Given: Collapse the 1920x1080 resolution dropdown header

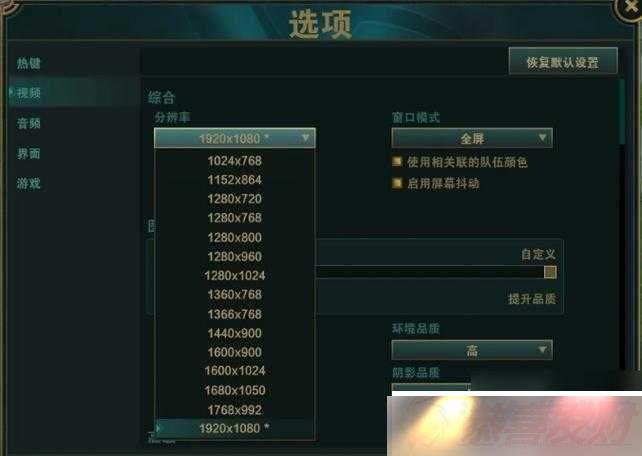Looking at the screenshot, I should (235, 138).
